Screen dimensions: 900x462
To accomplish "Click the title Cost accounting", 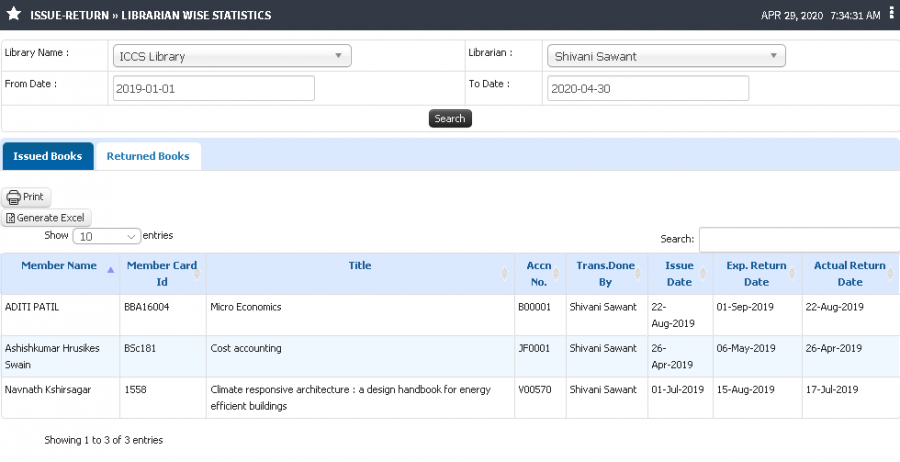I will click(x=246, y=348).
